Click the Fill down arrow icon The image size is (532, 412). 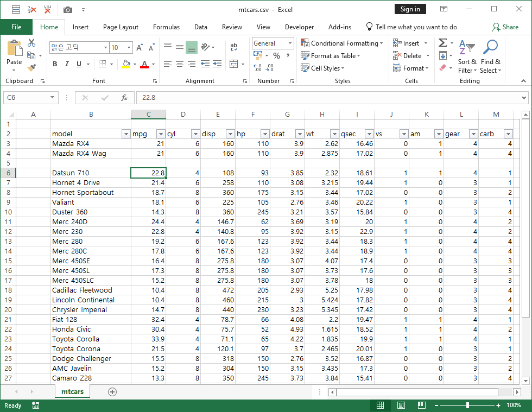pyautogui.click(x=442, y=55)
